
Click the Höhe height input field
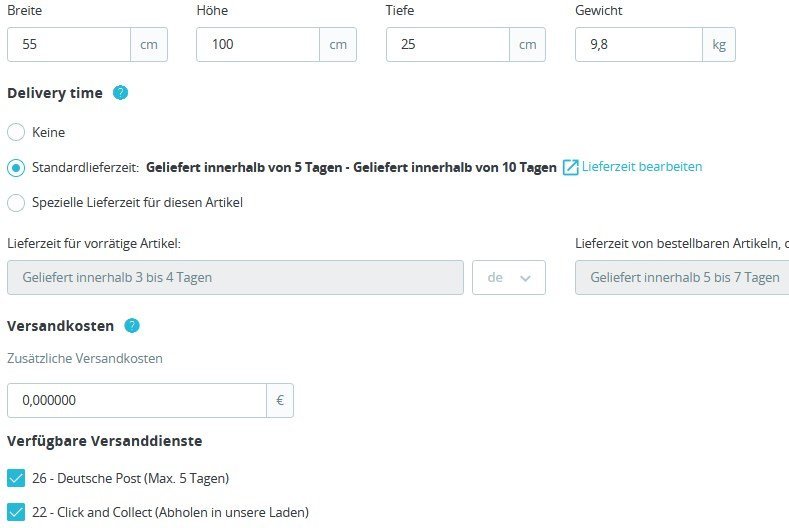point(258,45)
